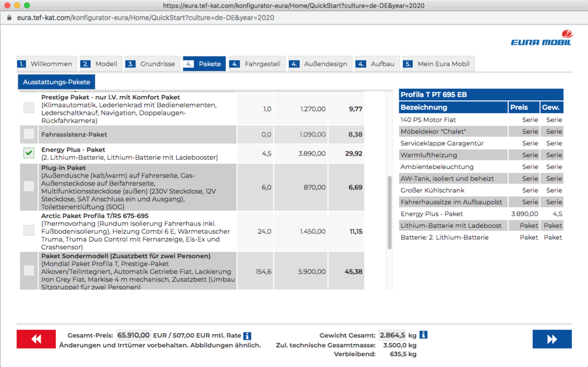Image resolution: width=588 pixels, height=367 pixels.
Task: Click the Gewicht Gesamt value 2.864,5
Action: (392, 335)
